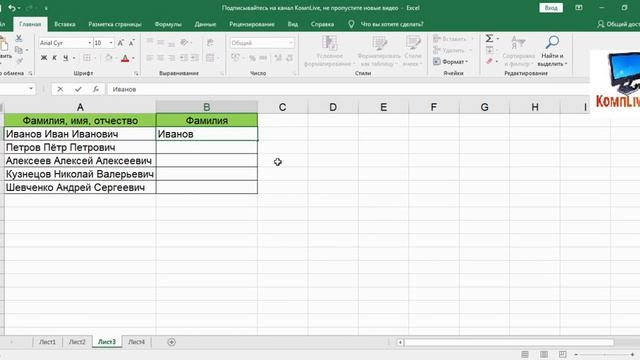Image resolution: width=640 pixels, height=360 pixels.
Task: Open the Name Box dropdown arrow
Action: [31, 89]
